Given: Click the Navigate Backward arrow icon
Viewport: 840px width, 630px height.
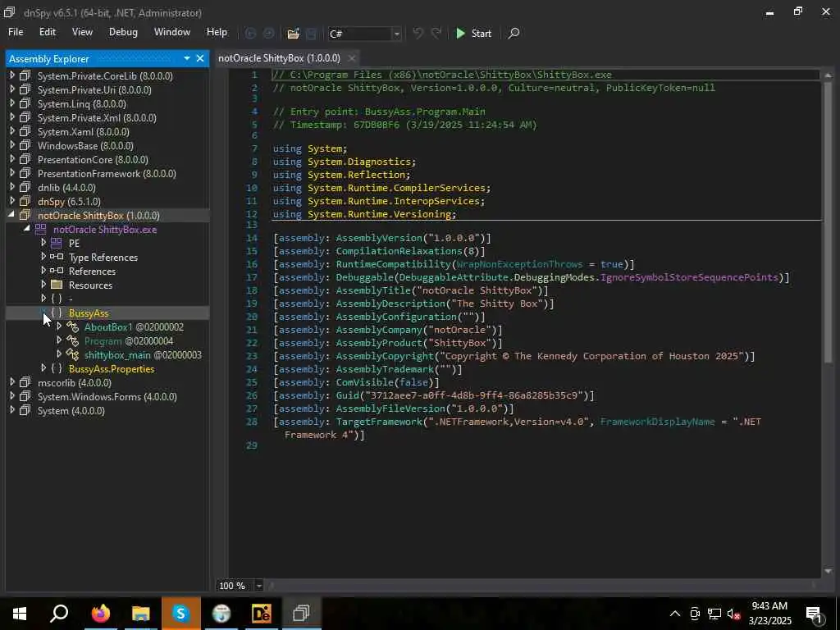Looking at the screenshot, I should click(x=250, y=33).
